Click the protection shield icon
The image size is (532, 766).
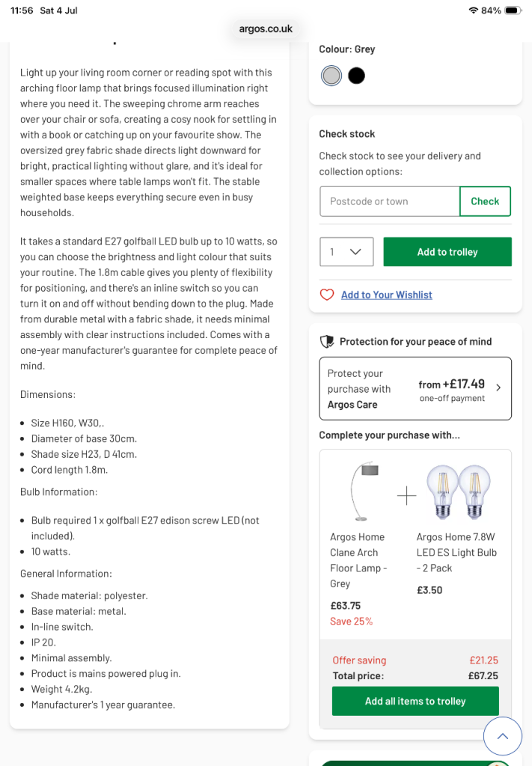(327, 341)
